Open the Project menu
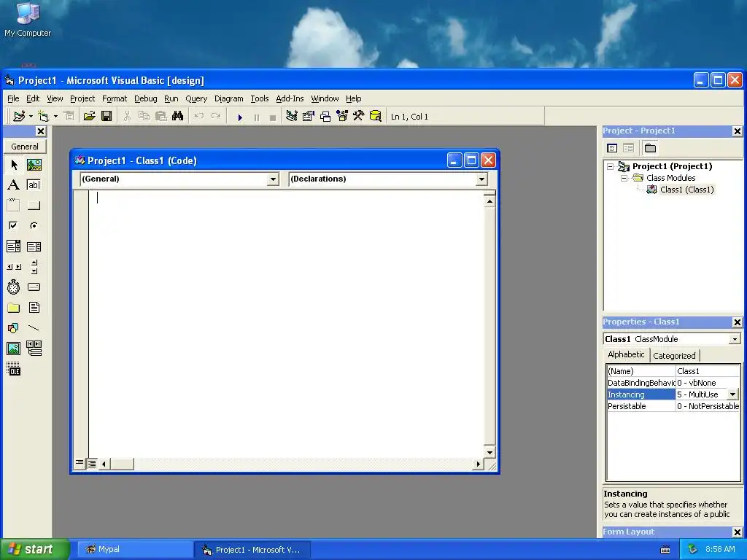 tap(82, 98)
